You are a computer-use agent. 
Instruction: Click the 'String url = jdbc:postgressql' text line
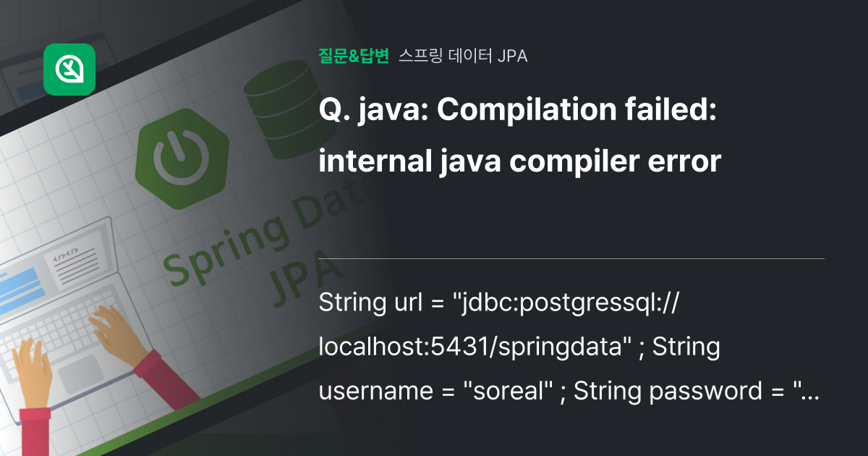(498, 304)
